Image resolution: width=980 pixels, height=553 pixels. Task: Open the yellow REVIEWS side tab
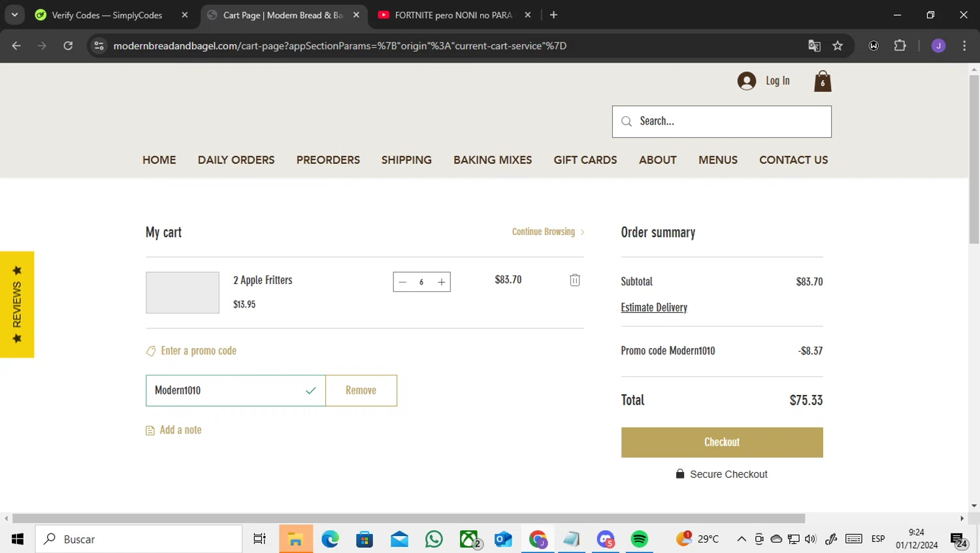(x=17, y=304)
